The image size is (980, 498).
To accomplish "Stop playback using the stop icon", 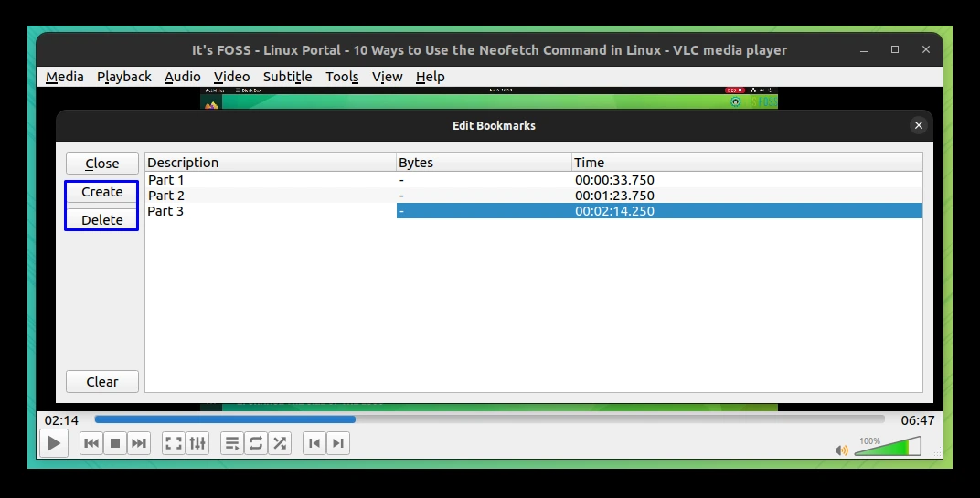I will (x=115, y=443).
